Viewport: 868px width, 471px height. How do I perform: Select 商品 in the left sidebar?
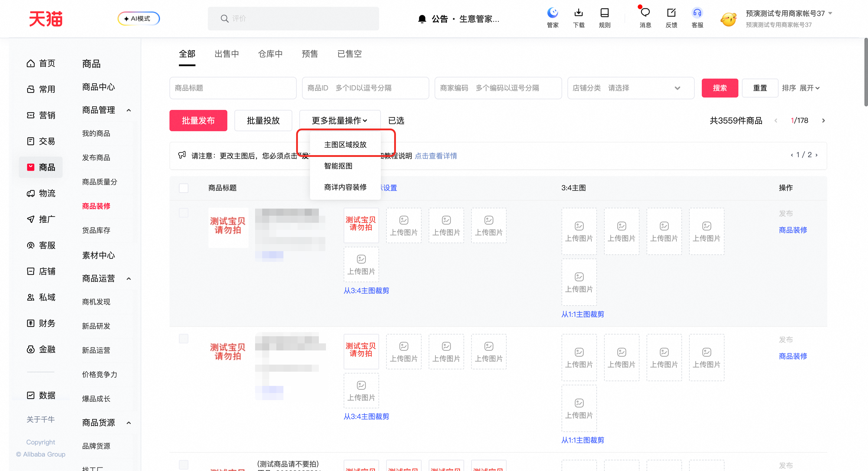[41, 167]
